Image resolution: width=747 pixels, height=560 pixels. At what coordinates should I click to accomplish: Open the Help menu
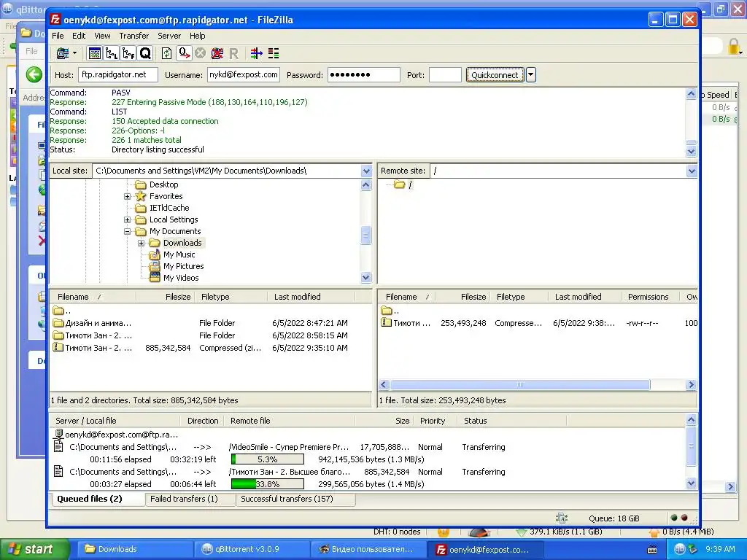tap(197, 36)
